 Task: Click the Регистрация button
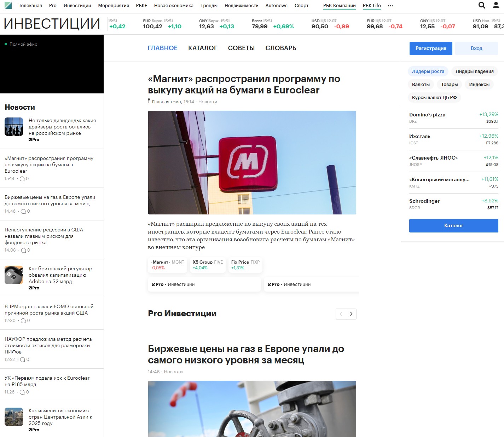click(430, 48)
